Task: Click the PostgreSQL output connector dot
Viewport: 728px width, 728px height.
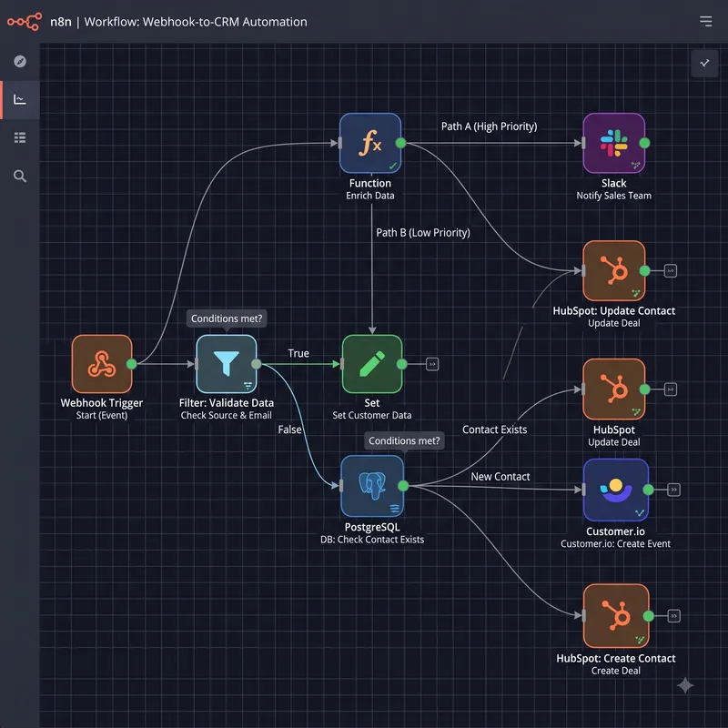Action: point(403,486)
